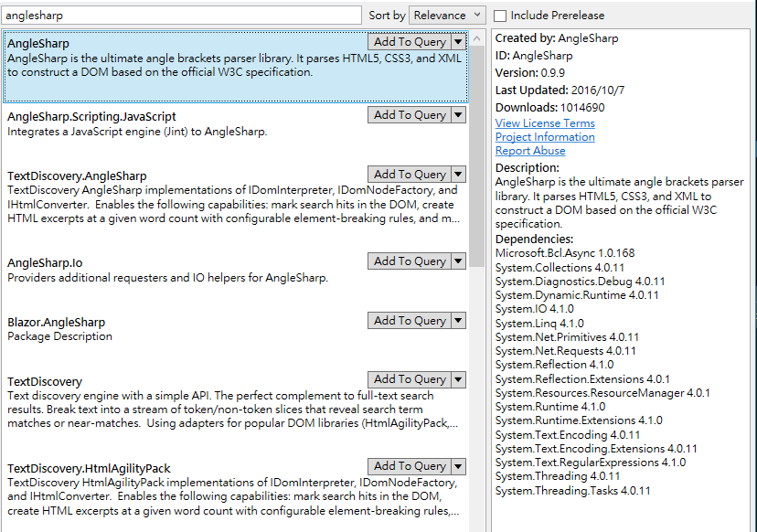Click the results list scroll up arrow
This screenshot has width=757, height=532.
click(477, 38)
